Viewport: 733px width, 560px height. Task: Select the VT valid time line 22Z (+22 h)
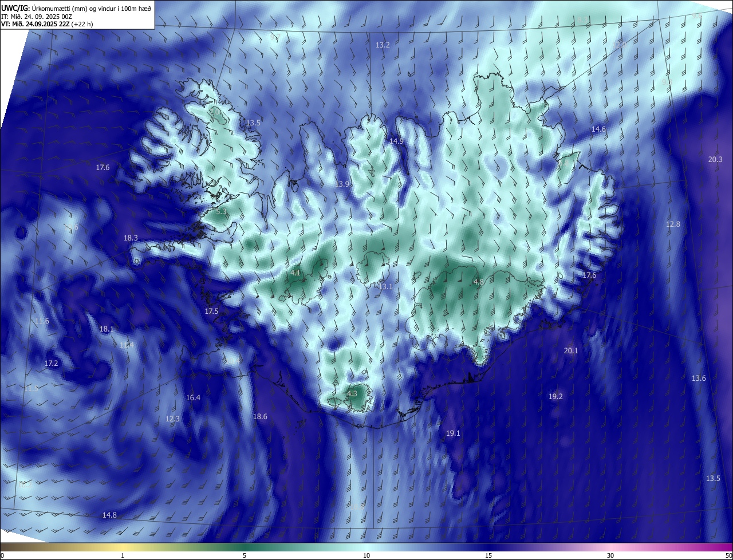46,24
